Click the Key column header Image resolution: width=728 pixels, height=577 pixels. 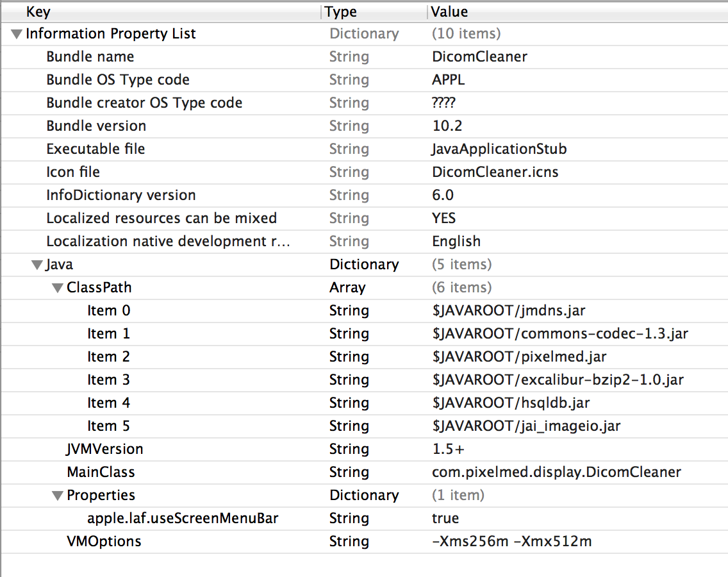coord(38,12)
